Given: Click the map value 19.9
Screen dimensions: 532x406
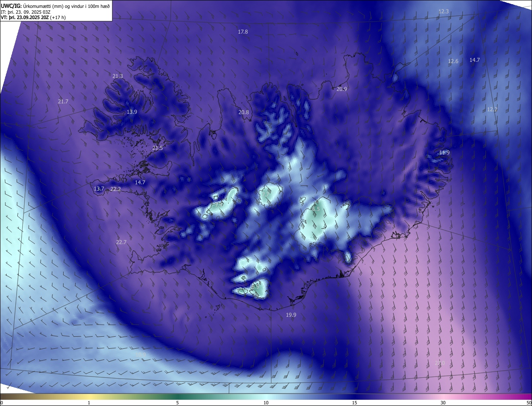Looking at the screenshot, I should [x=291, y=316].
